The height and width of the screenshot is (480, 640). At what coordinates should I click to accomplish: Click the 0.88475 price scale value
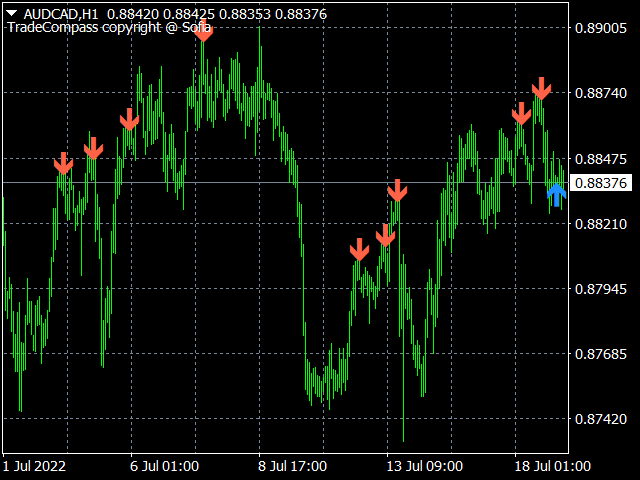[x=600, y=159]
